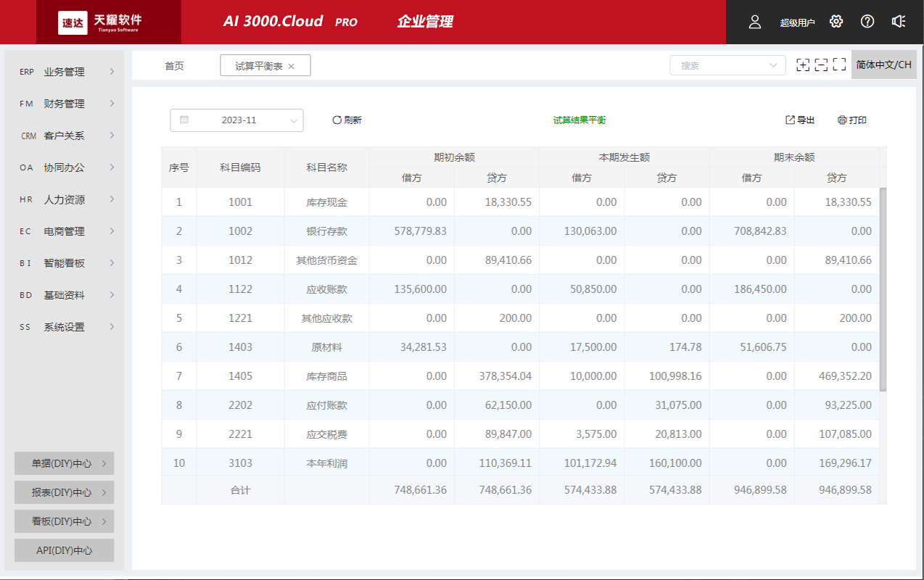Expand the 财务管理 FM menu
Image resolution: width=924 pixels, height=580 pixels.
pos(64,103)
